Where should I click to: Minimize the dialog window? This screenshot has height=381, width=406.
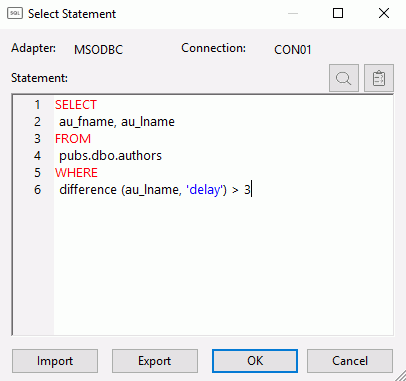click(x=293, y=13)
